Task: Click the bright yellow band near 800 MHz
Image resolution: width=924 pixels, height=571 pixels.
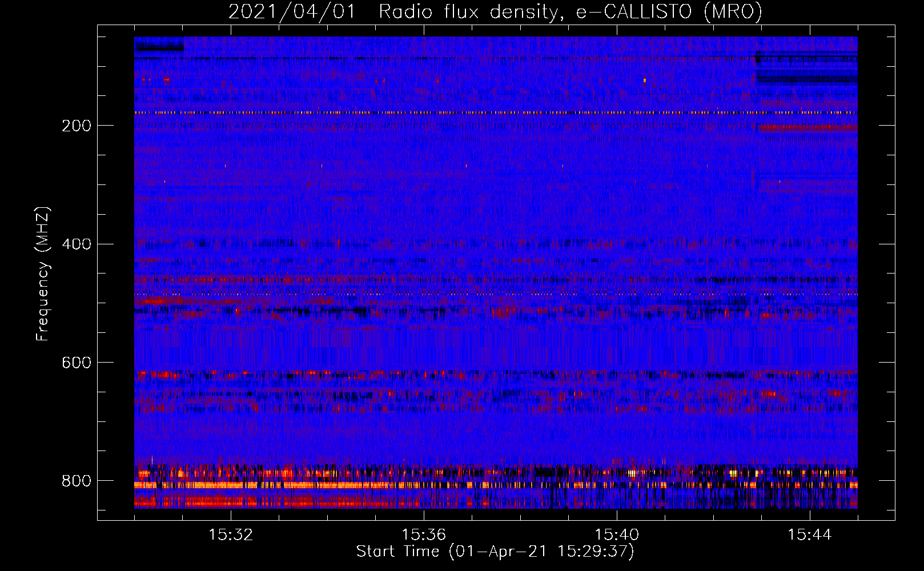Action: tap(496, 485)
